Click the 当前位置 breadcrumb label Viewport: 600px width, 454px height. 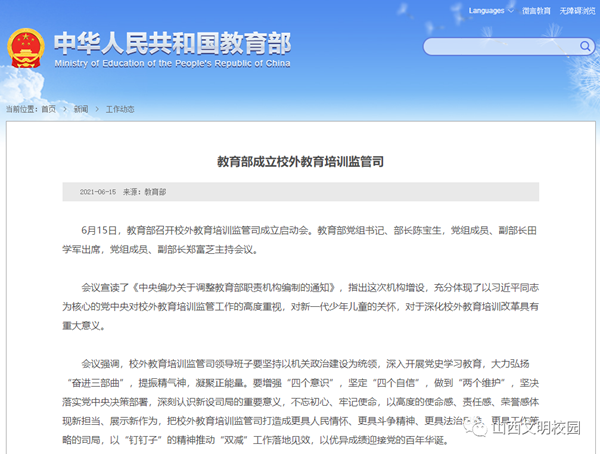click(x=20, y=108)
